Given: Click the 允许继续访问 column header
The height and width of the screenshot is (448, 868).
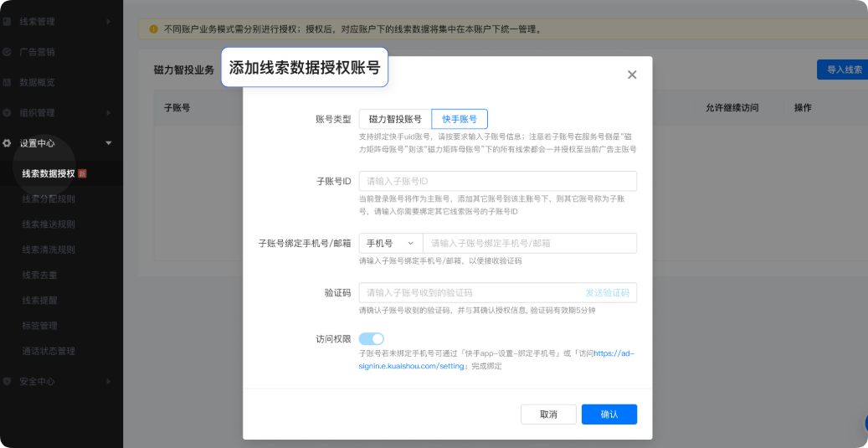Looking at the screenshot, I should tap(732, 108).
